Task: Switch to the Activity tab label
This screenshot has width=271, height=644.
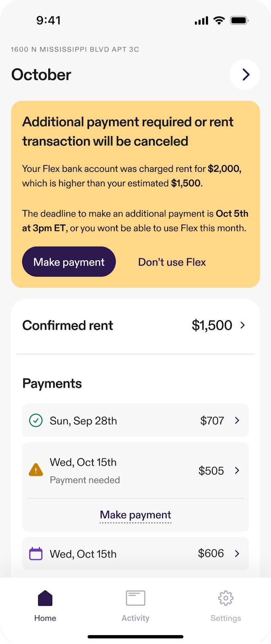Action: pyautogui.click(x=135, y=618)
